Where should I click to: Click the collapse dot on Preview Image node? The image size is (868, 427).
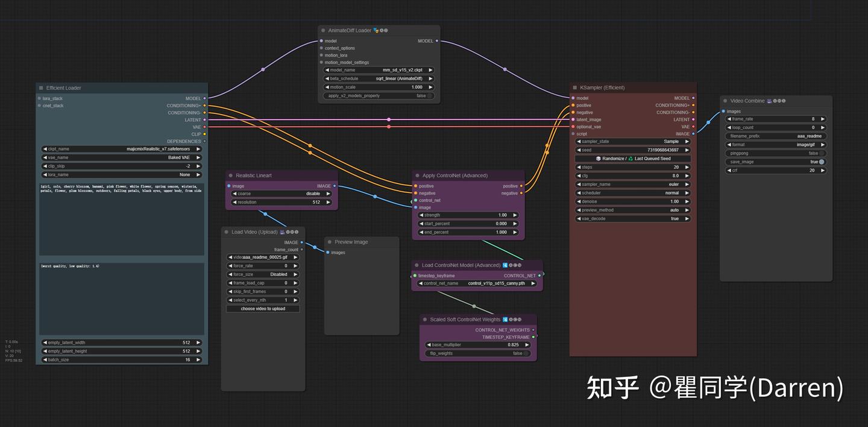pos(329,241)
